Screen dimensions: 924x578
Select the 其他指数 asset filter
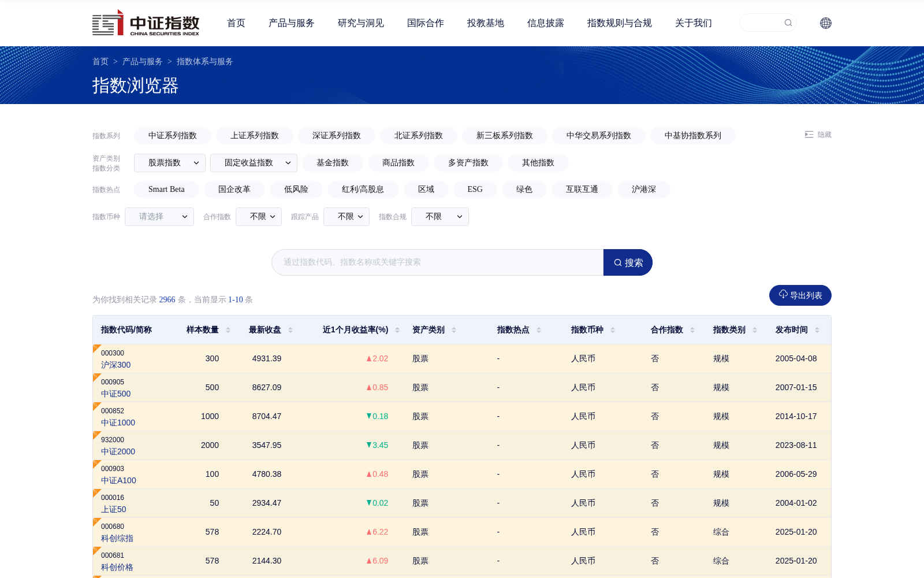tap(538, 163)
